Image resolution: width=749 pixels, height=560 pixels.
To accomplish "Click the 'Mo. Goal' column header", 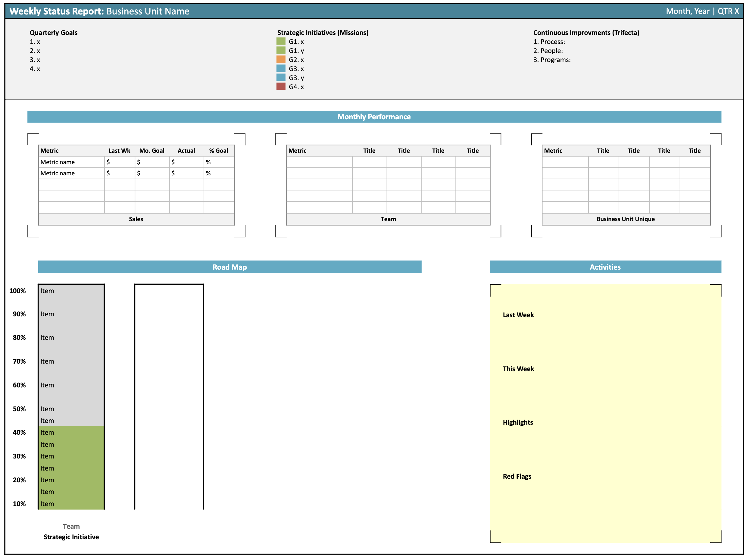I will click(x=152, y=151).
